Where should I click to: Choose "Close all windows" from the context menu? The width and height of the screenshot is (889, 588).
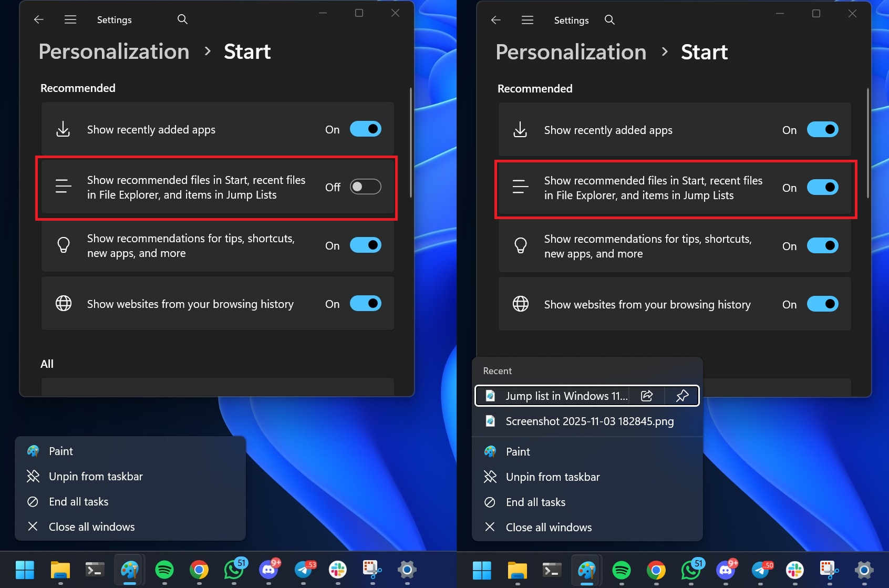click(92, 527)
